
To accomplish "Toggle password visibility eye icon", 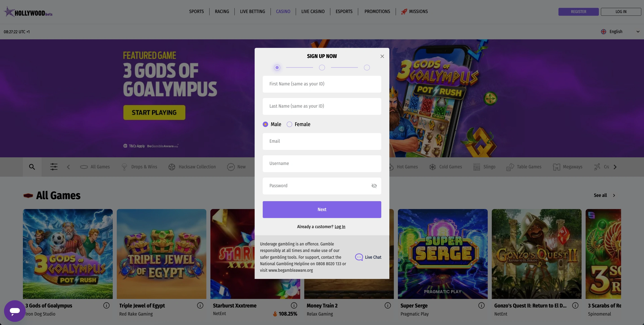I will (374, 186).
